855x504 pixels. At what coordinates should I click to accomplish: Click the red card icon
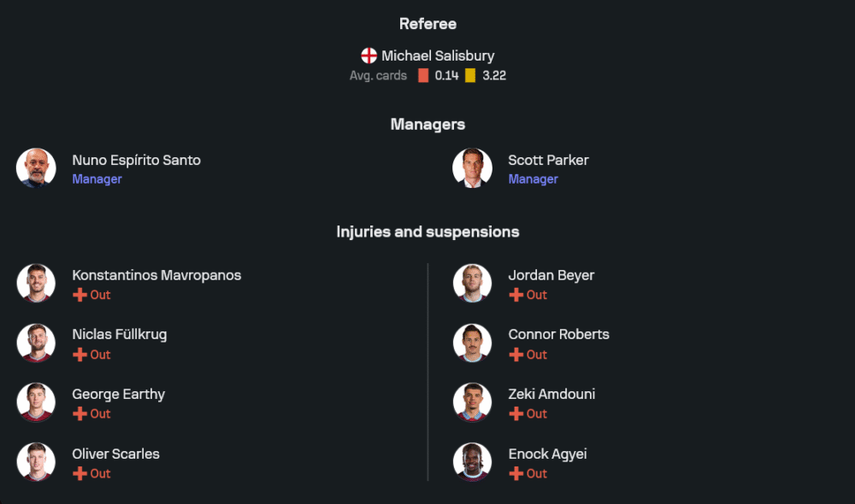point(423,75)
